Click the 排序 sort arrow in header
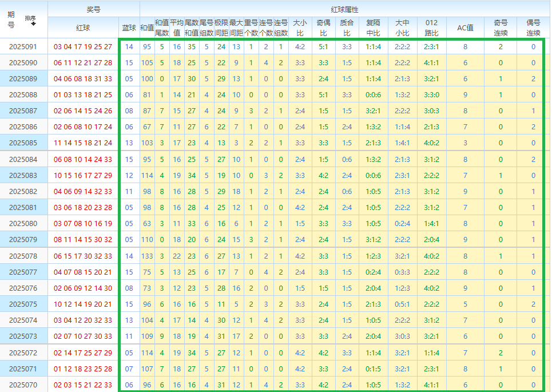The width and height of the screenshot is (552, 392). point(33,24)
